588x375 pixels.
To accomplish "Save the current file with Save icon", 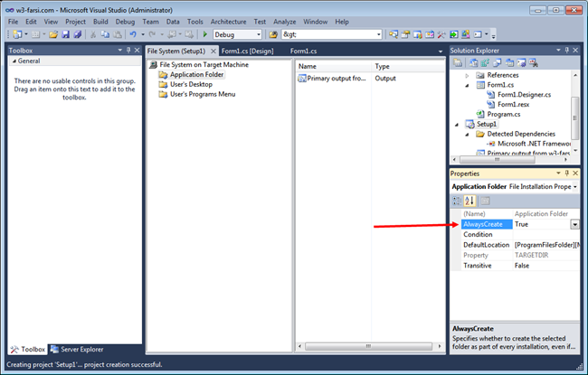I will click(x=66, y=34).
